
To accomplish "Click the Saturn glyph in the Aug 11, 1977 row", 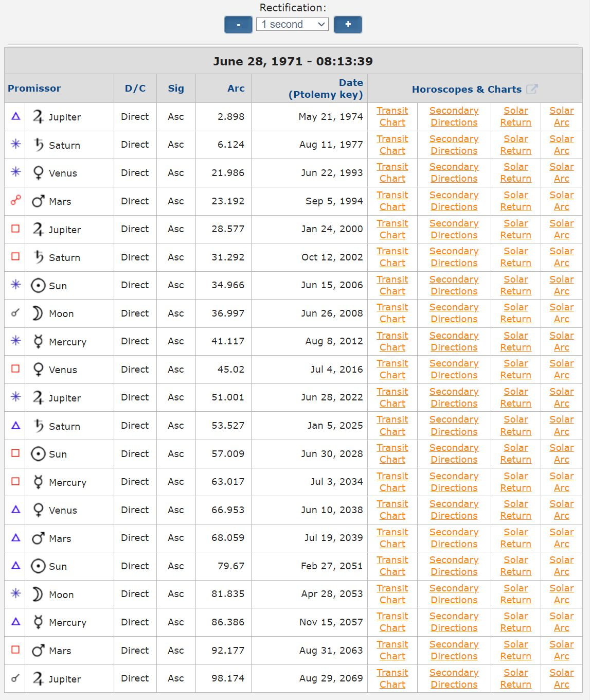I will (x=39, y=145).
